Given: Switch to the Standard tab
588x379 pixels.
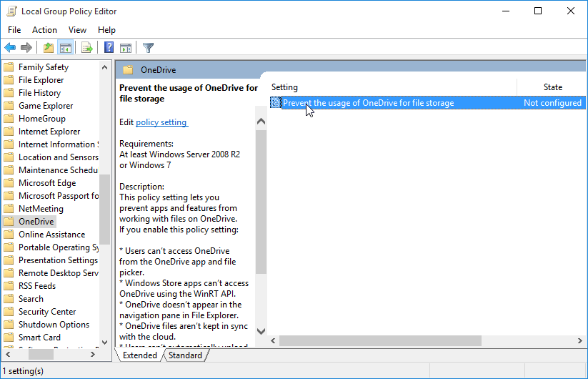Looking at the screenshot, I should pos(185,355).
